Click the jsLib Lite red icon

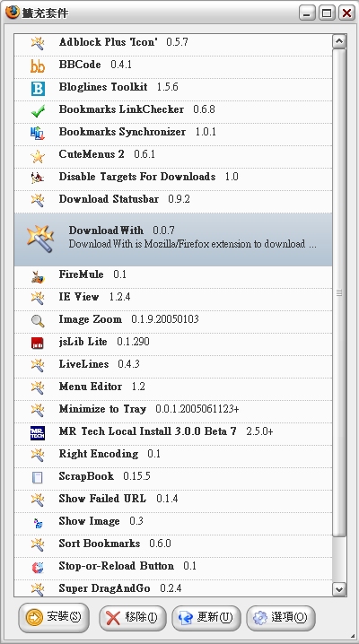pos(38,343)
